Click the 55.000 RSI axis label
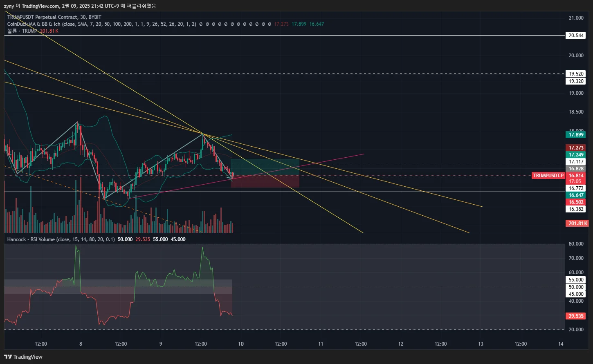 pyautogui.click(x=576, y=280)
